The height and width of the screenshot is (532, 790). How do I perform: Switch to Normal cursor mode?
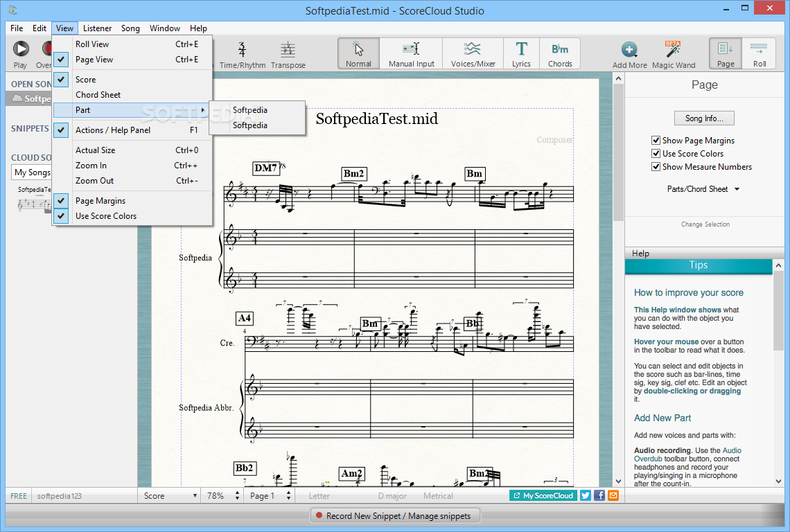click(x=358, y=53)
